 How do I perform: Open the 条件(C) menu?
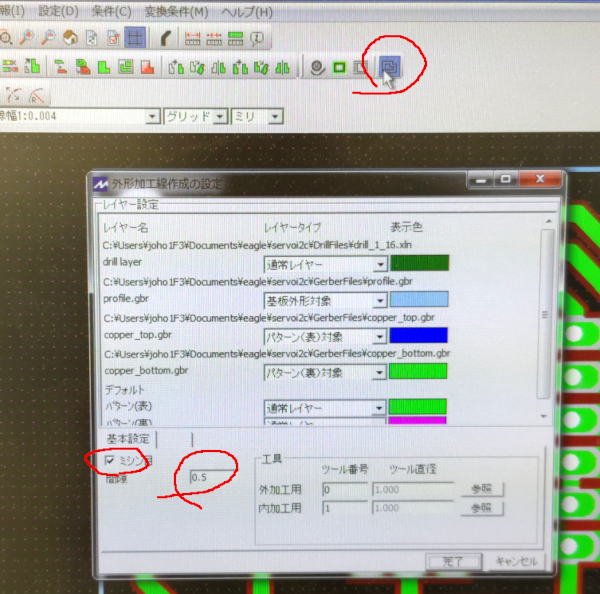click(111, 12)
